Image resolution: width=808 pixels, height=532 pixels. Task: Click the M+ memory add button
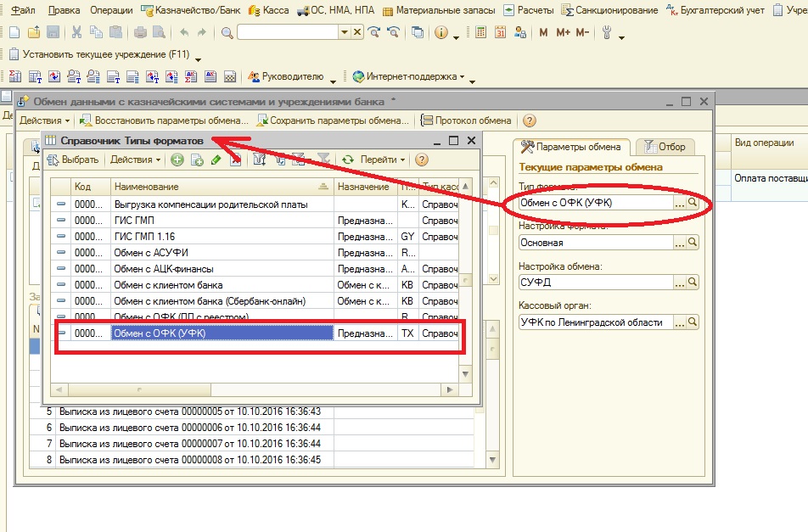[563, 32]
